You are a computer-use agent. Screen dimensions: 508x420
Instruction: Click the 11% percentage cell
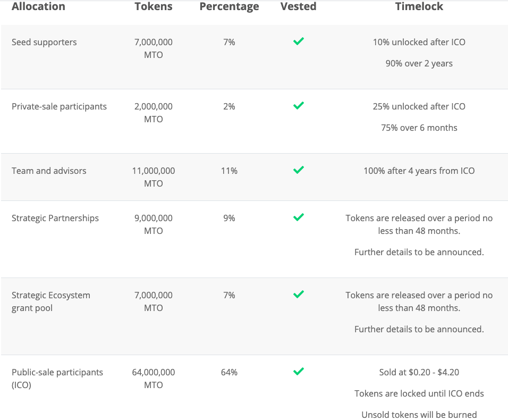(x=229, y=171)
